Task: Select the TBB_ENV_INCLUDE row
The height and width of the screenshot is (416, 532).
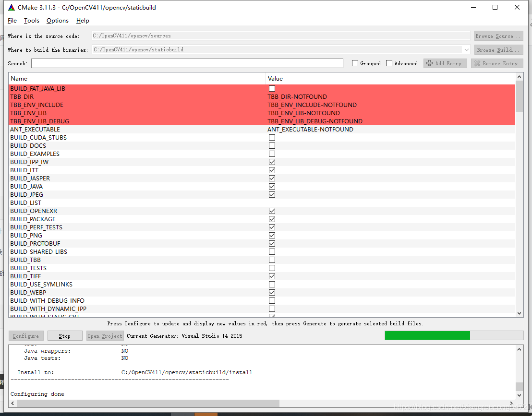Action: click(x=262, y=105)
